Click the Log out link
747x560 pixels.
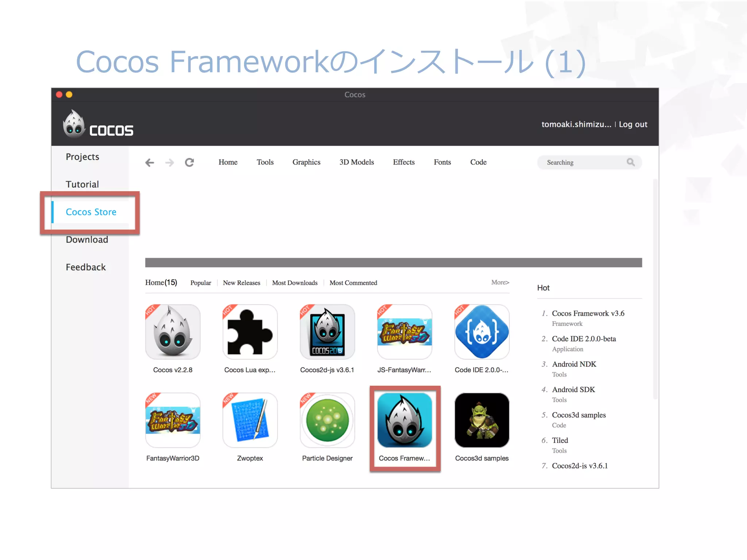(x=633, y=124)
